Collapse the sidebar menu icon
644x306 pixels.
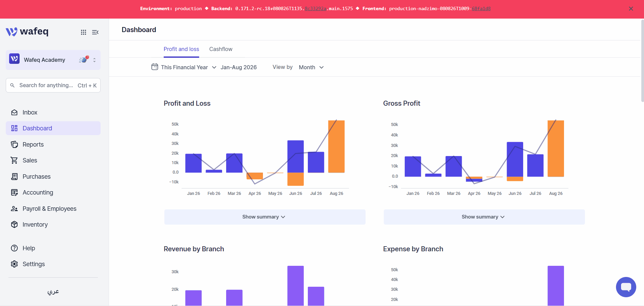tap(95, 32)
